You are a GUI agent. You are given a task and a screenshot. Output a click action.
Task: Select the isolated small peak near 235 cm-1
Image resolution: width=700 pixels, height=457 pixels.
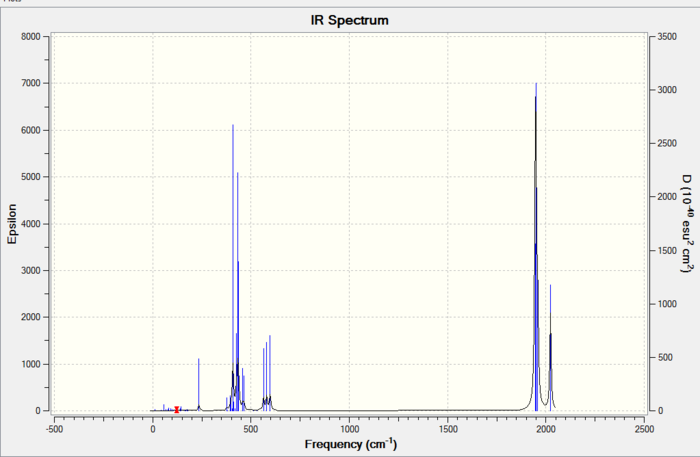coord(199,384)
